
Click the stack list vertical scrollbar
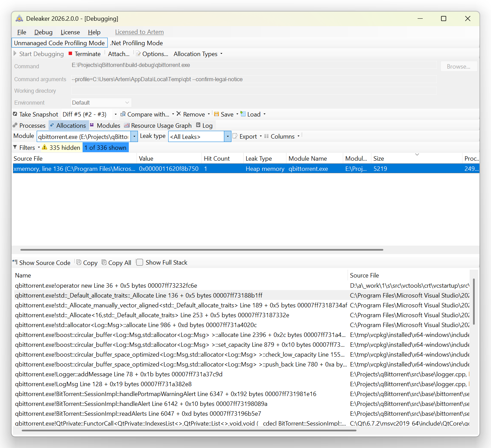(x=474, y=302)
